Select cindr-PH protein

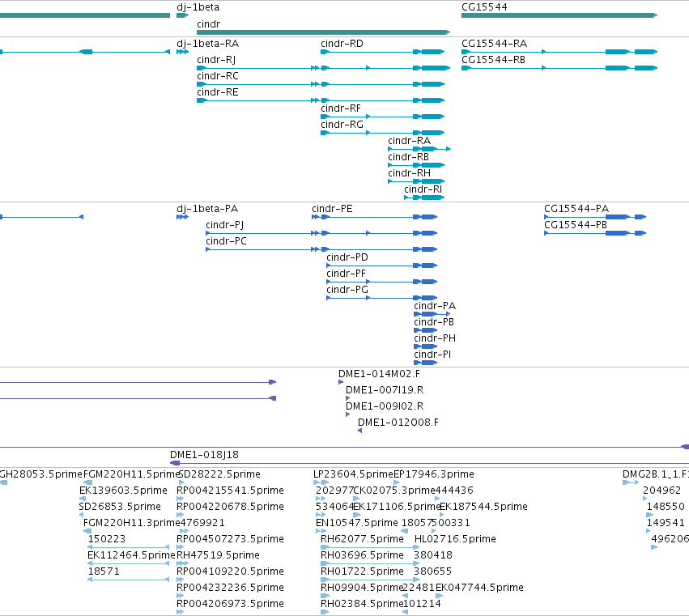(x=425, y=346)
